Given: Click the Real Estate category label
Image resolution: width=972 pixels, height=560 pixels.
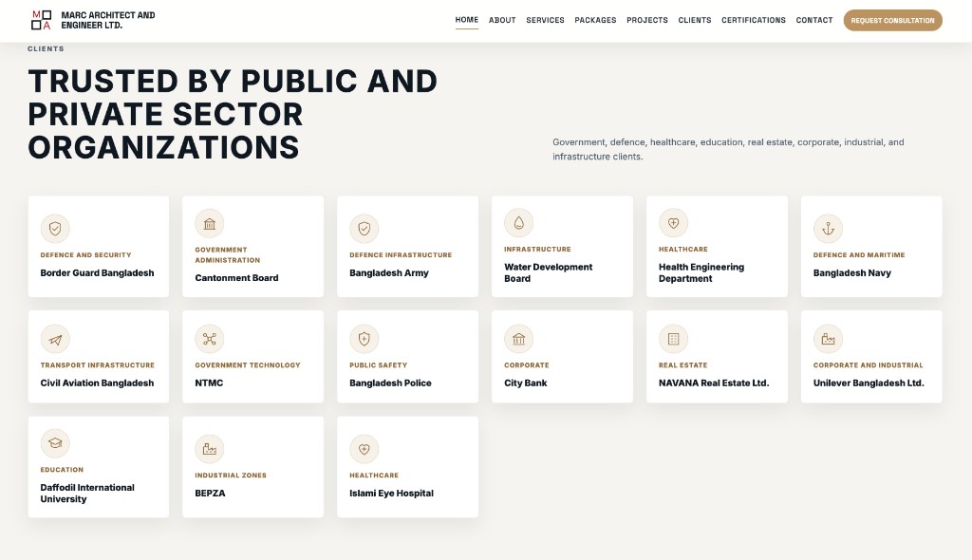Looking at the screenshot, I should click(682, 365).
